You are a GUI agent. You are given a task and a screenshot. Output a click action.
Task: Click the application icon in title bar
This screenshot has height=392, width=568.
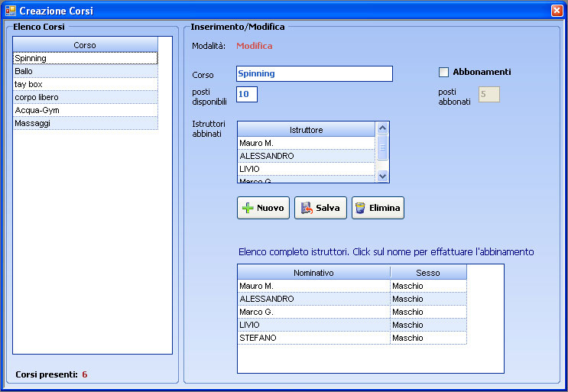click(10, 11)
